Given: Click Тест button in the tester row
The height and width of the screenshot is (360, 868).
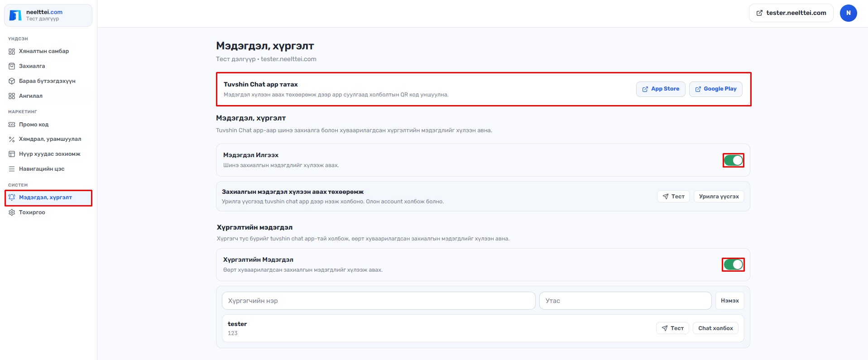Looking at the screenshot, I should pyautogui.click(x=672, y=328).
